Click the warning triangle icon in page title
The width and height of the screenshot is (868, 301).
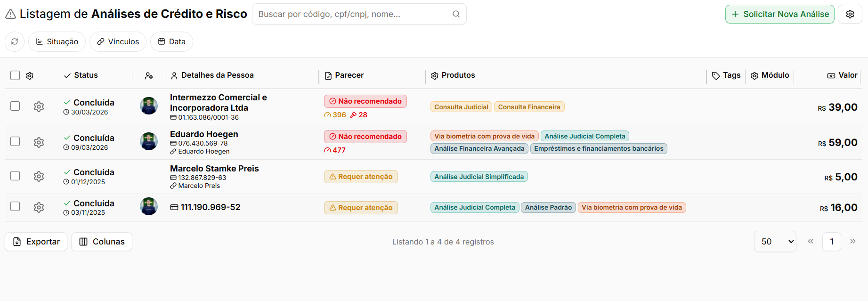click(x=10, y=15)
